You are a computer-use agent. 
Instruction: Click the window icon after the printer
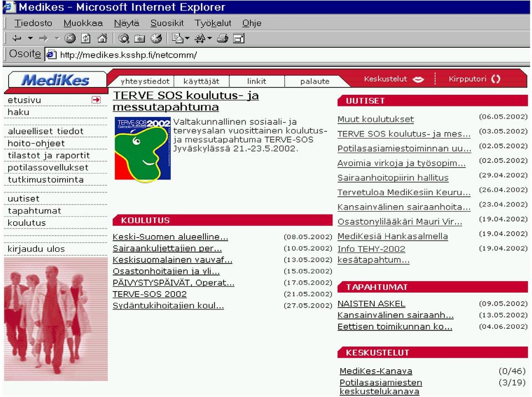click(x=239, y=38)
